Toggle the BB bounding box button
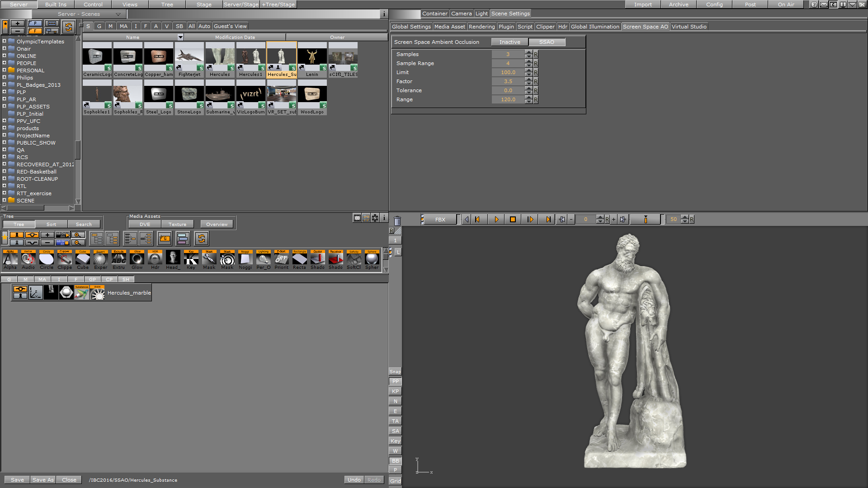This screenshot has height=488, width=868. pos(395,461)
